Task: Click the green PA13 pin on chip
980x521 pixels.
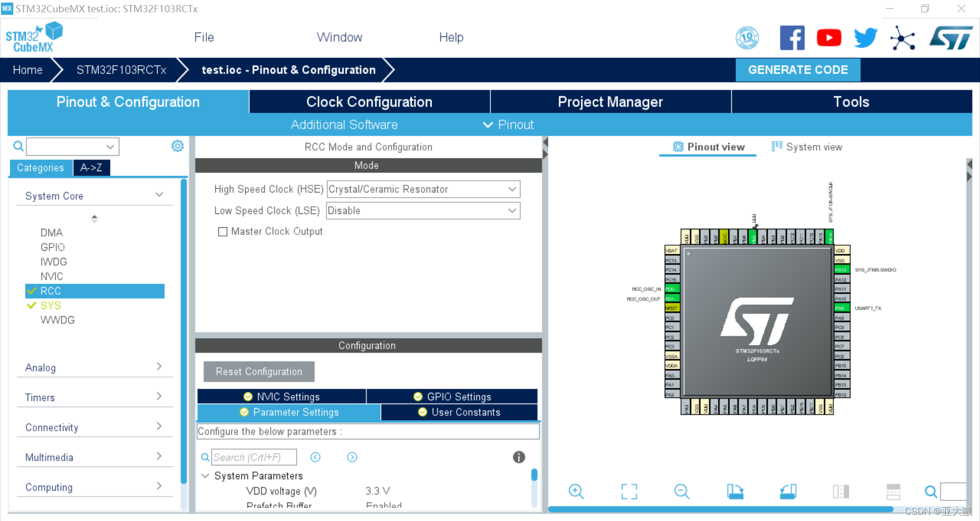Action: point(842,270)
